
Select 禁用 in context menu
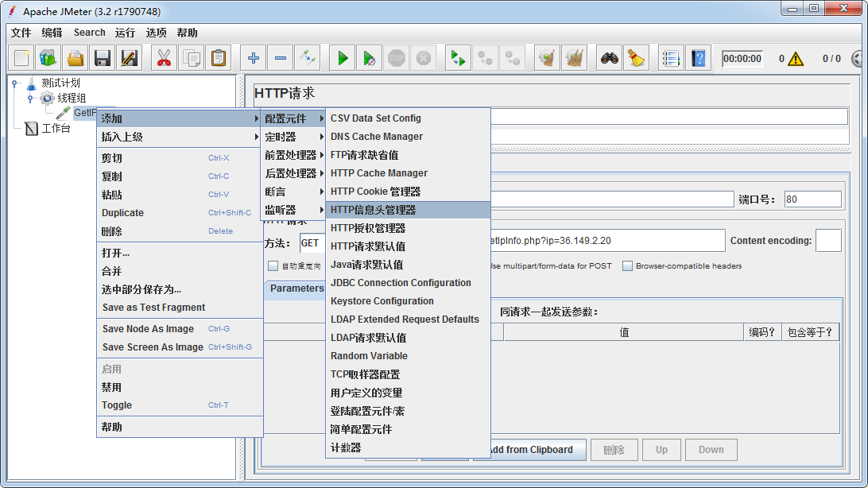180,387
